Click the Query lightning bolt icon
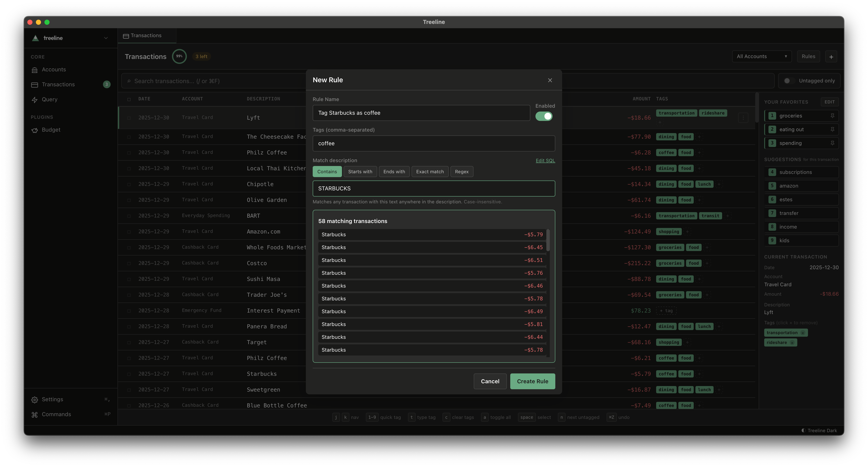This screenshot has height=467, width=868. tap(34, 100)
